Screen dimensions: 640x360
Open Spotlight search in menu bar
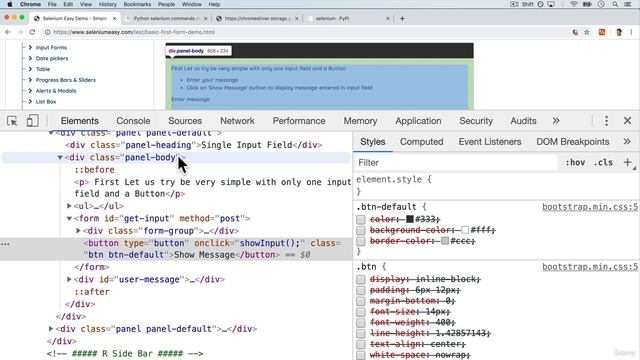615,4
